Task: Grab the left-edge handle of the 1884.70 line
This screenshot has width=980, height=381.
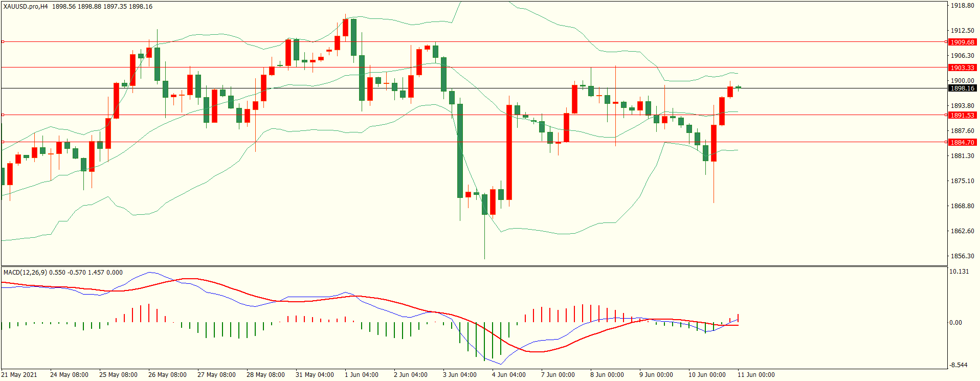Action: point(3,142)
